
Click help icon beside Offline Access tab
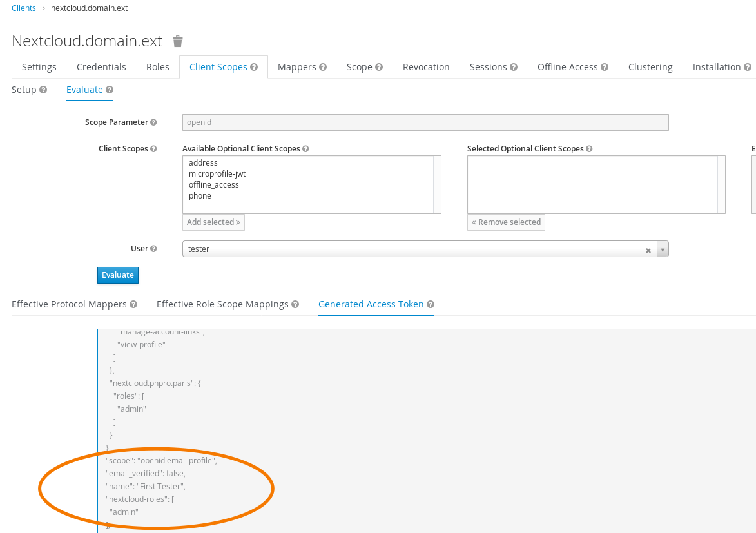[x=605, y=66]
